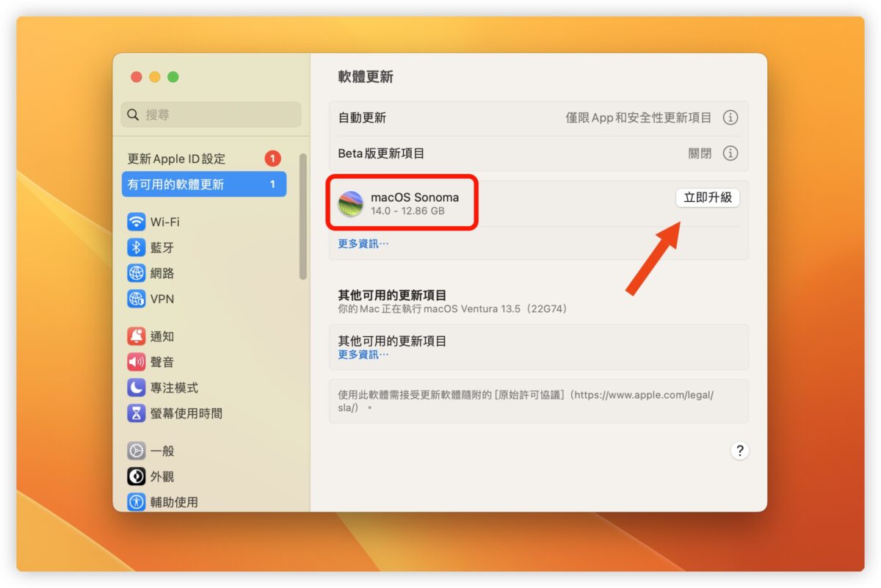Viewport: 881px width, 588px height.
Task: Click the macOS Sonoma icon
Action: coord(350,203)
